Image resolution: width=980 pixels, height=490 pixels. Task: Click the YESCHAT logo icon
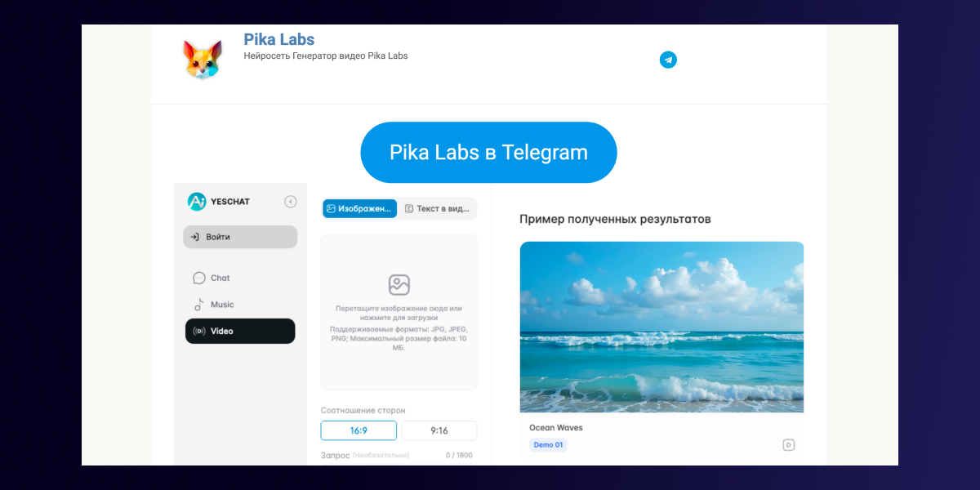pos(196,201)
